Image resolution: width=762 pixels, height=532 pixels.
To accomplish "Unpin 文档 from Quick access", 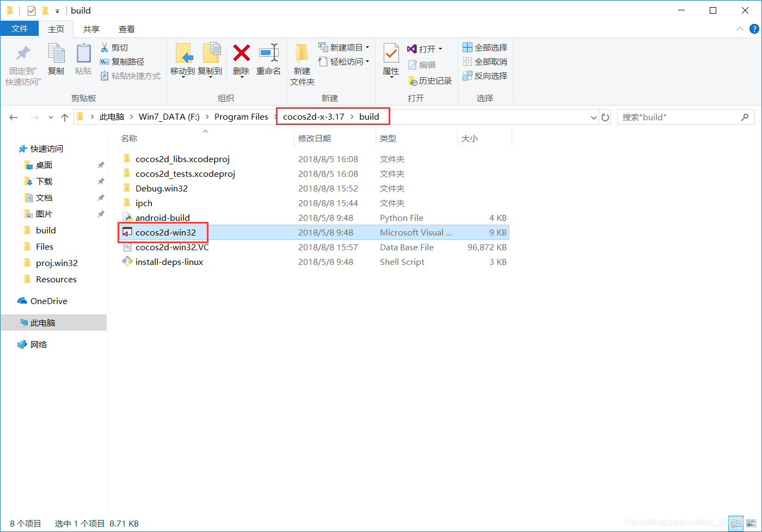I will pyautogui.click(x=101, y=198).
